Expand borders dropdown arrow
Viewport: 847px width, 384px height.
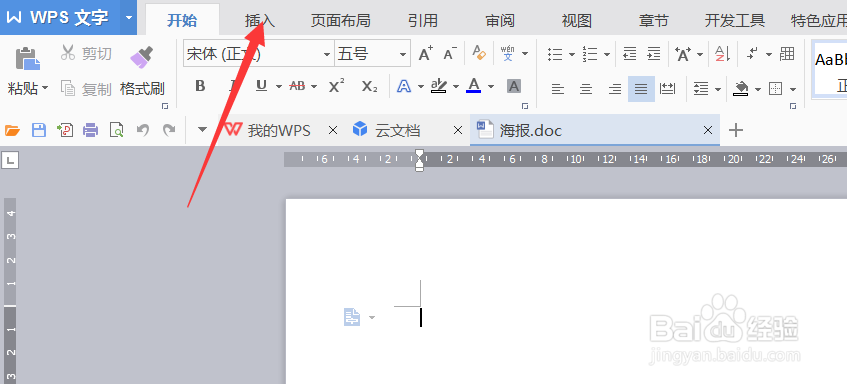coord(793,90)
